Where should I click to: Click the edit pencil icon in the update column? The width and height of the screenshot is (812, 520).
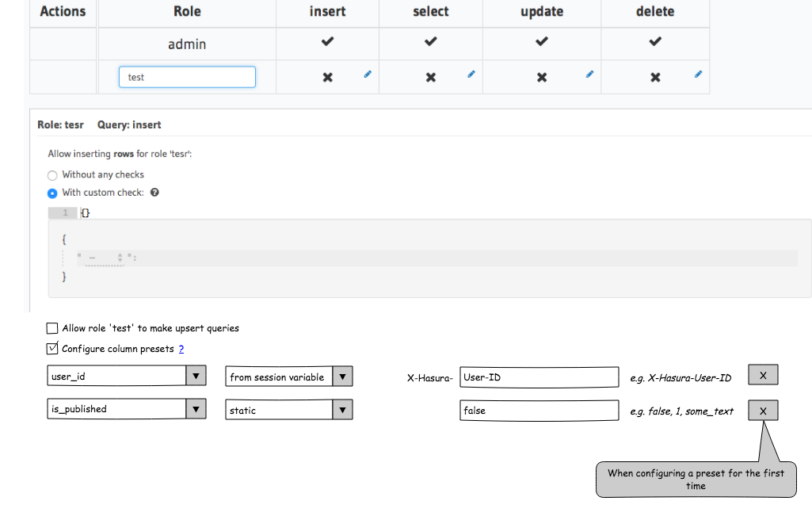tap(589, 73)
